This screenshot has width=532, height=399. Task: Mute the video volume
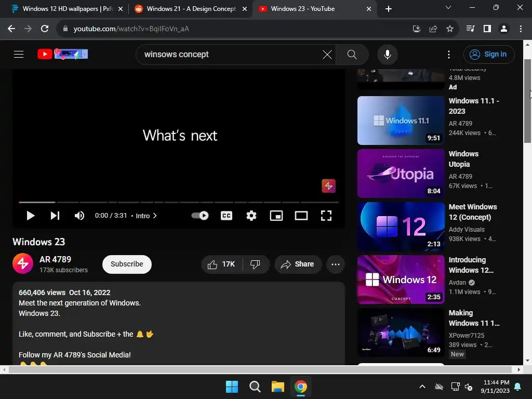[79, 216]
